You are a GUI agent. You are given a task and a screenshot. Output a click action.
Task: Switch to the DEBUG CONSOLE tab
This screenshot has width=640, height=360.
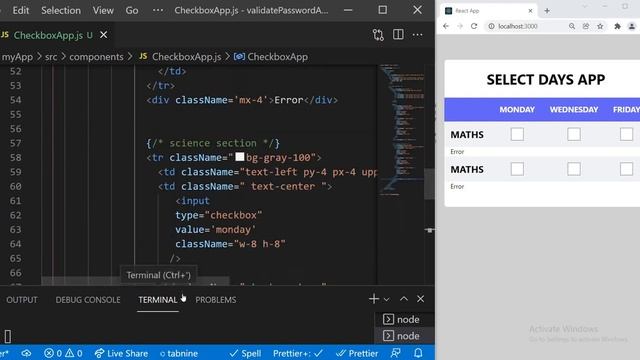[88, 300]
